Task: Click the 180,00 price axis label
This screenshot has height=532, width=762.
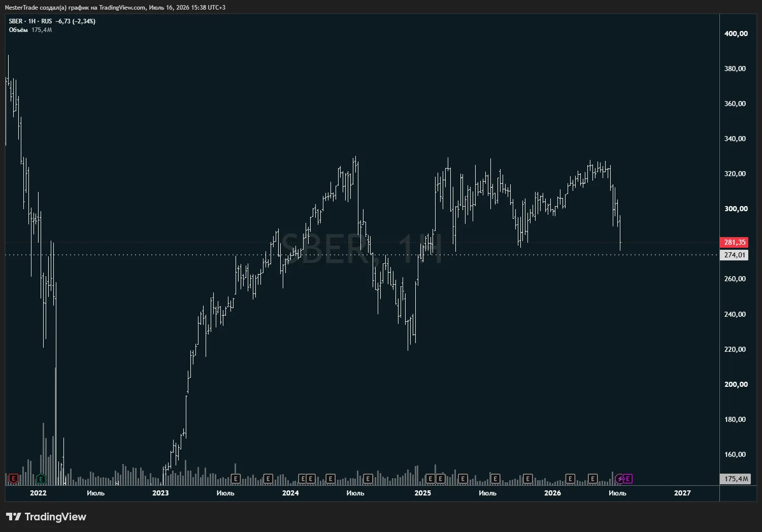Action: pyautogui.click(x=736, y=419)
